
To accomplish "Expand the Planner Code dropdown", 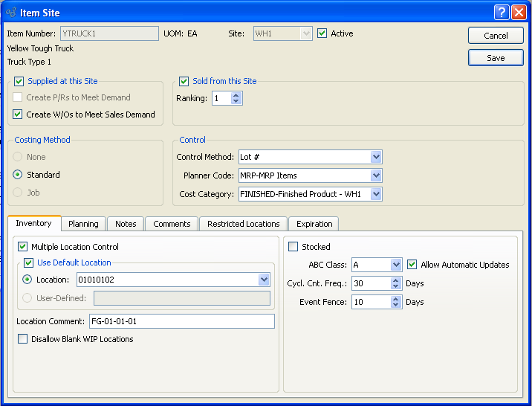I will (376, 175).
